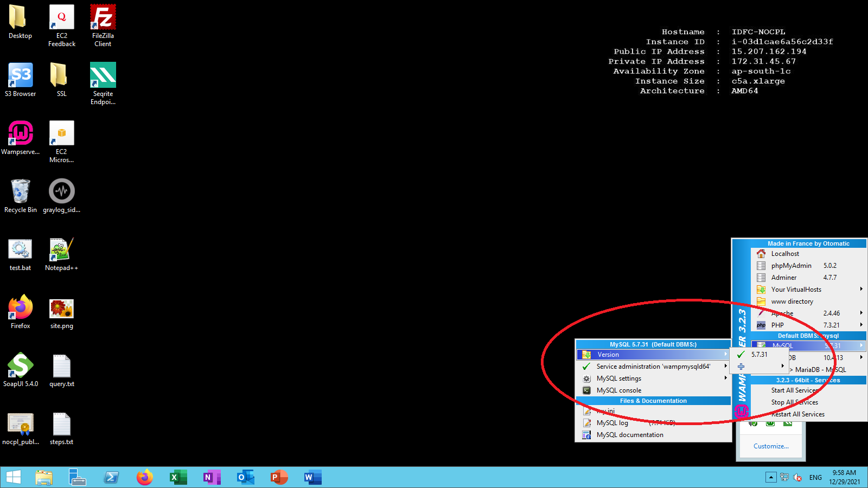Click the Your VirtualHosts folder icon

pos(761,290)
